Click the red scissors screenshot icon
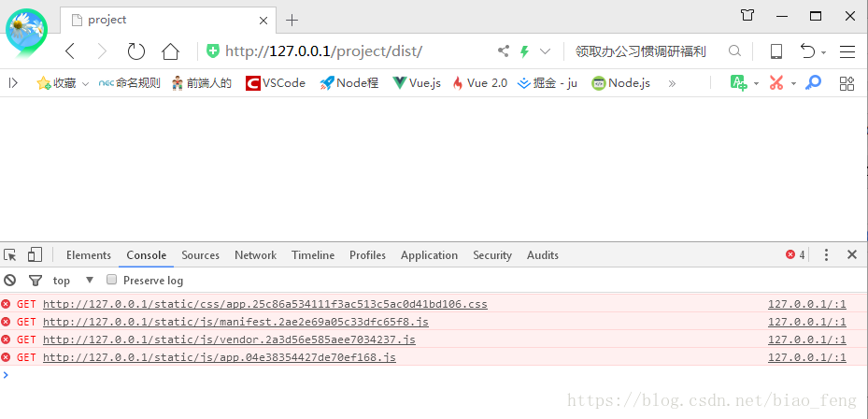This screenshot has width=868, height=419. click(776, 83)
